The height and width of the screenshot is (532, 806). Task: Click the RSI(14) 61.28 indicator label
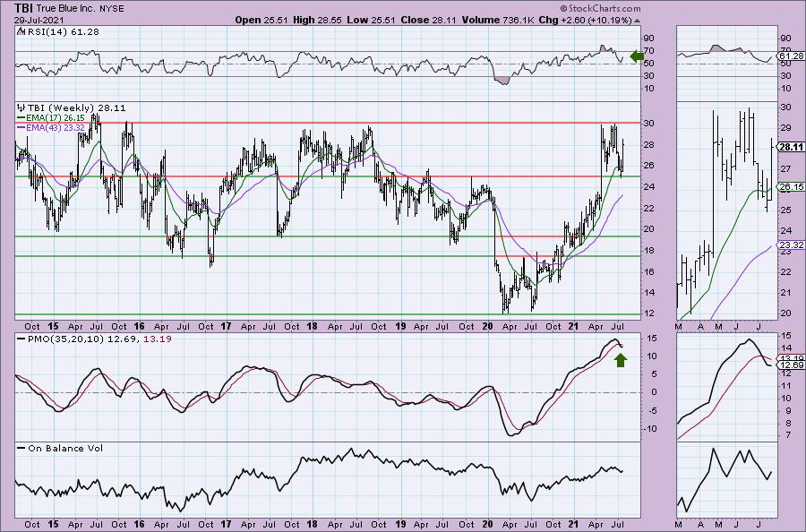[62, 32]
